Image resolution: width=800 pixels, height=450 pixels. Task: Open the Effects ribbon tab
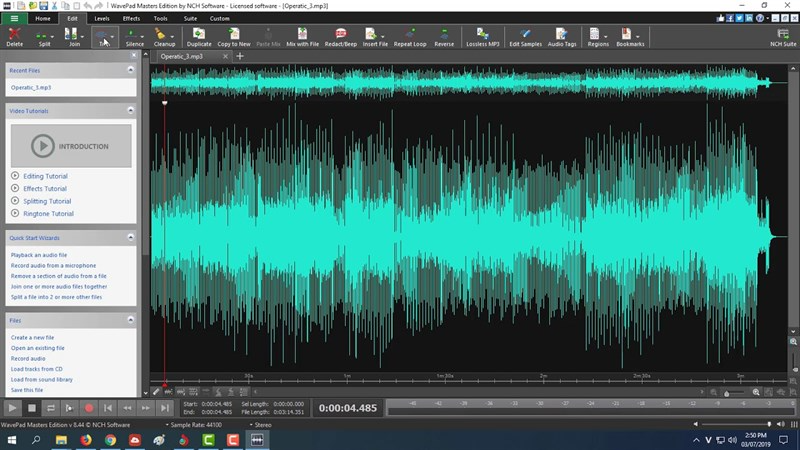131,18
